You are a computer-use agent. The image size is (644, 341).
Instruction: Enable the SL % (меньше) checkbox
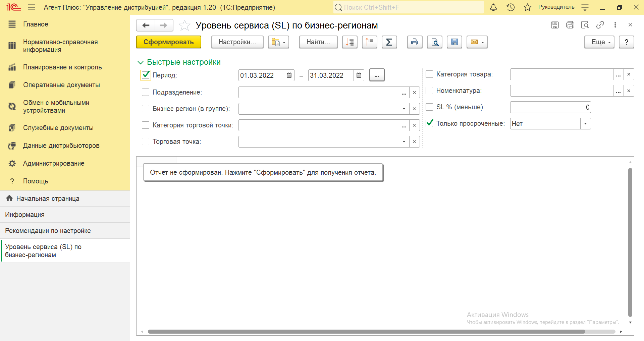pyautogui.click(x=429, y=107)
